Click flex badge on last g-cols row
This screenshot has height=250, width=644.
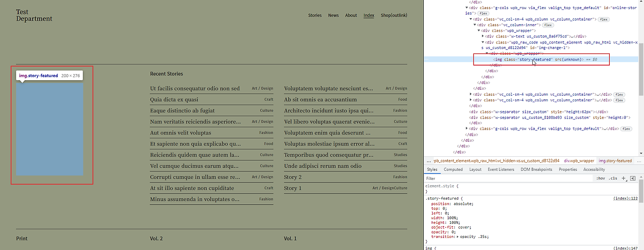point(626,129)
